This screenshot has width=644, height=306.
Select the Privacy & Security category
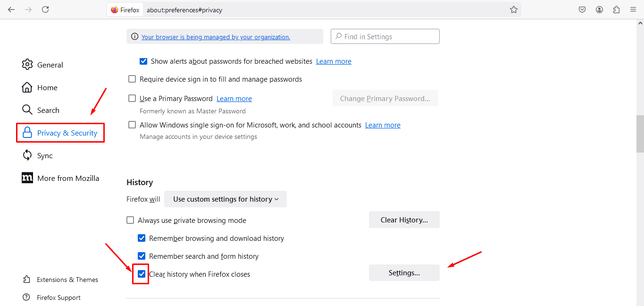[60, 133]
